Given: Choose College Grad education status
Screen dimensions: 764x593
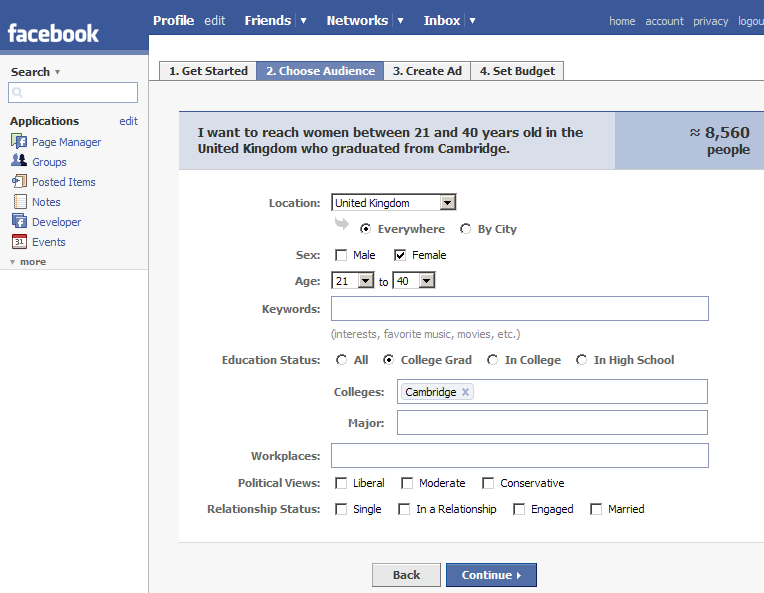Looking at the screenshot, I should 388,360.
